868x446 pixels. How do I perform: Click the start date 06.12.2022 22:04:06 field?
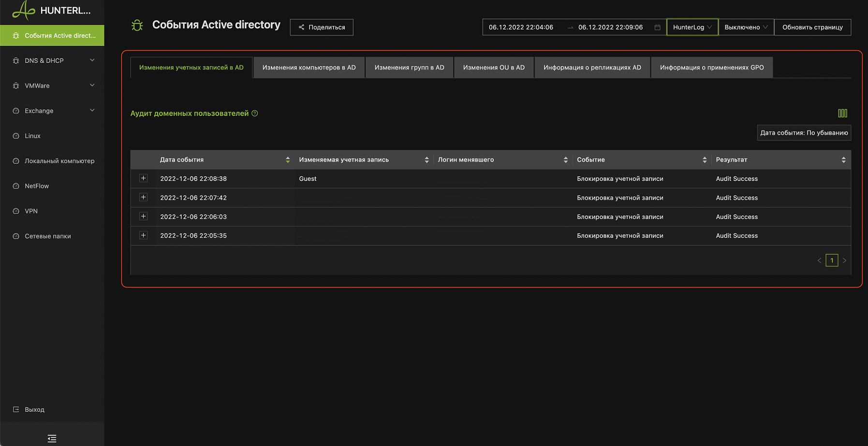pos(521,27)
